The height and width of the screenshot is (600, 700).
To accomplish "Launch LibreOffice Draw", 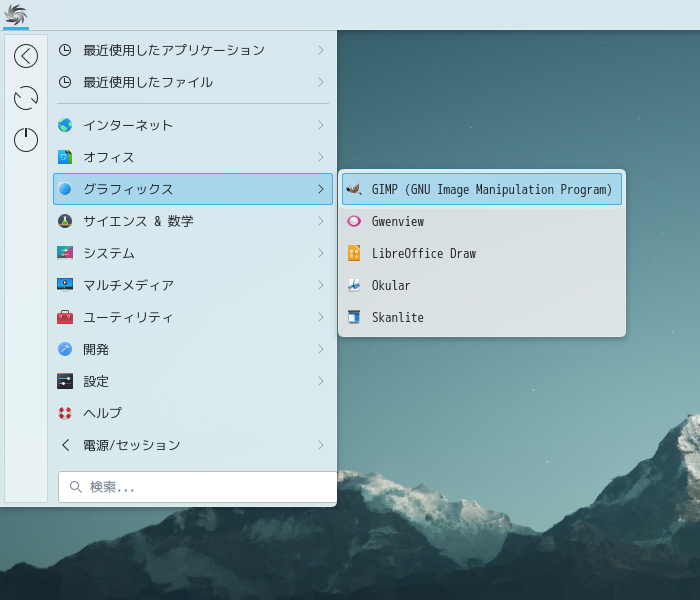I will click(x=482, y=253).
